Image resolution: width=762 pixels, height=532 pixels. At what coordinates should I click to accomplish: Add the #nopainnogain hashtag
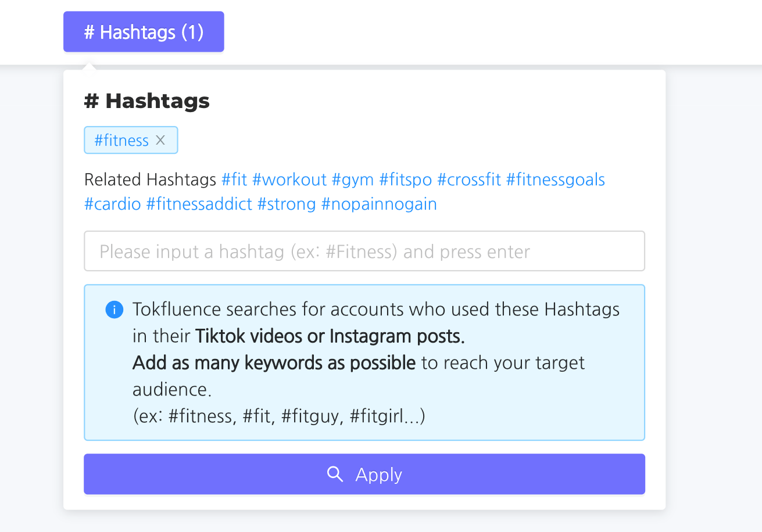coord(379,204)
